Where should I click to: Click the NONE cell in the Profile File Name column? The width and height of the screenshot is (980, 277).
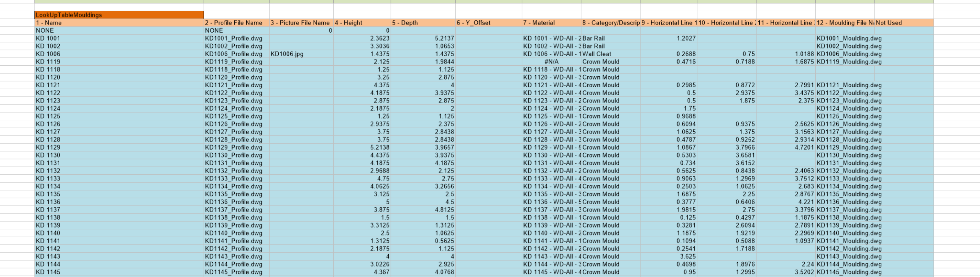pos(237,31)
